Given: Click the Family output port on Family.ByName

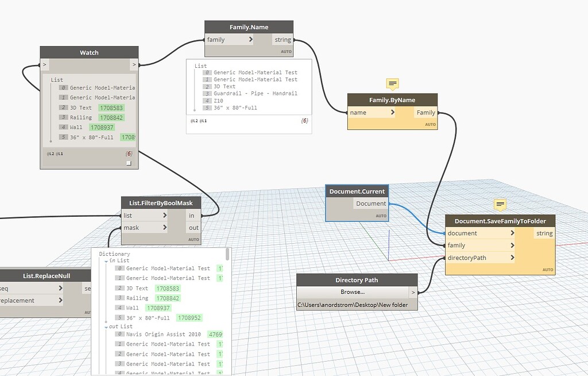Looking at the screenshot, I should [x=432, y=112].
